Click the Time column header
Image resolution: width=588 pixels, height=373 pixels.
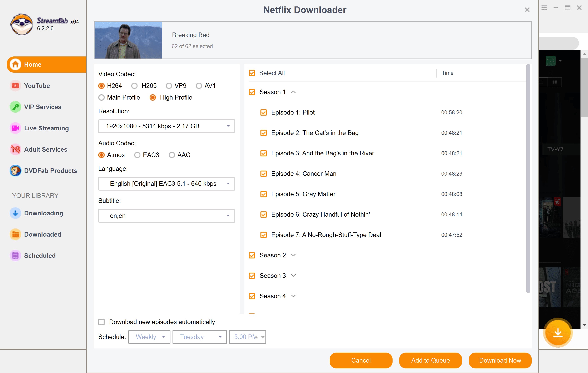pyautogui.click(x=447, y=73)
